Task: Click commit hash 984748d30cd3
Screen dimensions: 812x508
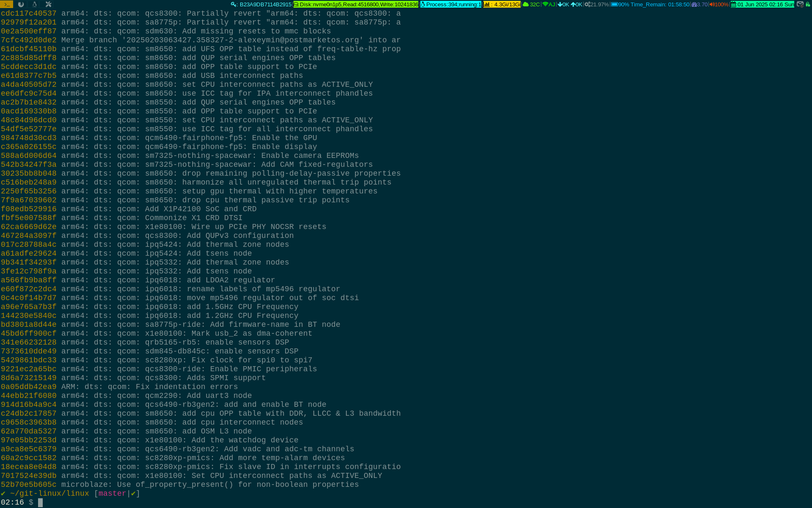Action: [x=28, y=138]
